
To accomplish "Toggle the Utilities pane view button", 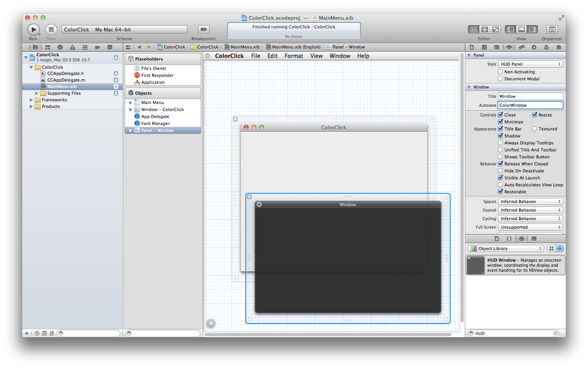I will click(532, 30).
